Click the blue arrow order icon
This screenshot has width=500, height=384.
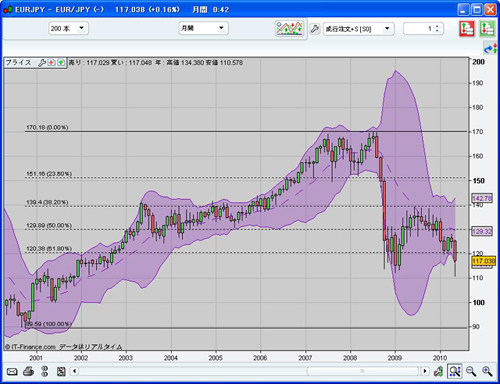click(491, 49)
